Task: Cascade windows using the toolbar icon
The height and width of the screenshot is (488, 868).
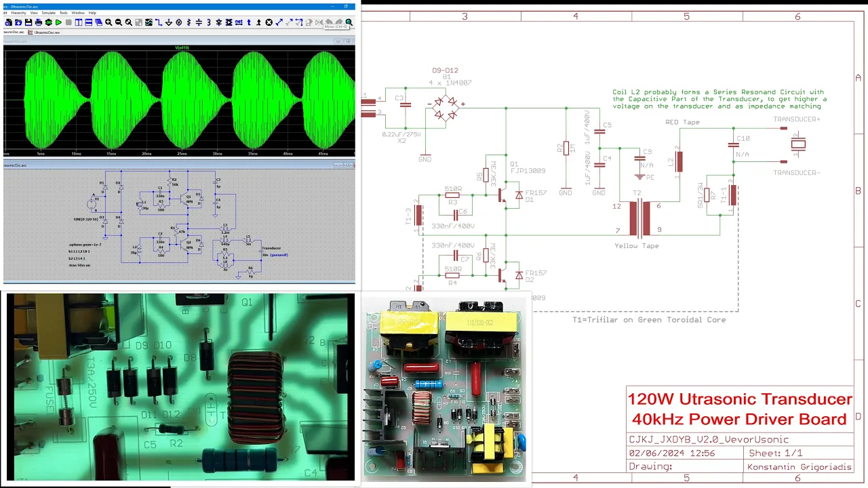Action: (98, 22)
